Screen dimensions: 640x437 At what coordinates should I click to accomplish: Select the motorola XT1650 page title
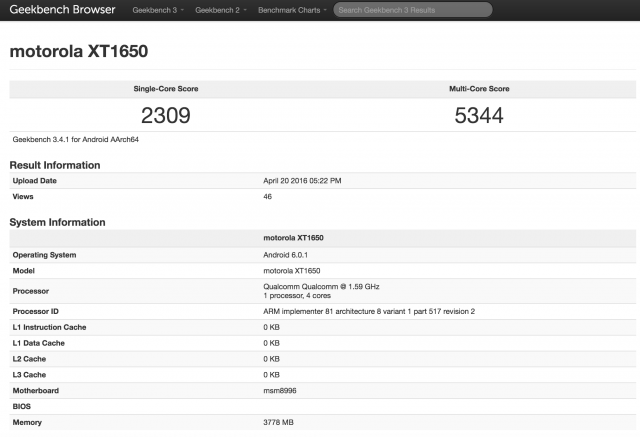point(79,51)
